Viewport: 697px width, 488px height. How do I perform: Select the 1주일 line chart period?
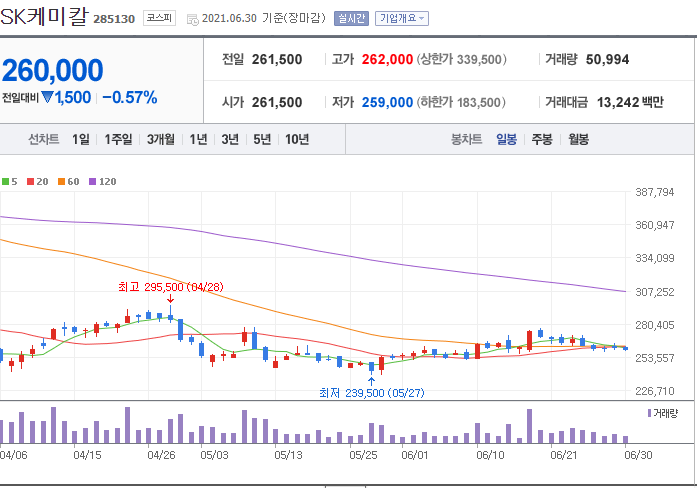[118, 140]
